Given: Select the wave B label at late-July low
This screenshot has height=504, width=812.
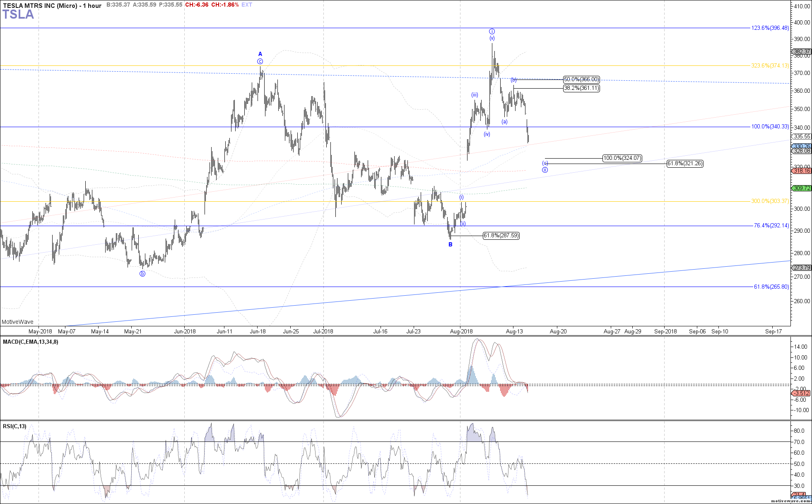Looking at the screenshot, I should coord(451,244).
